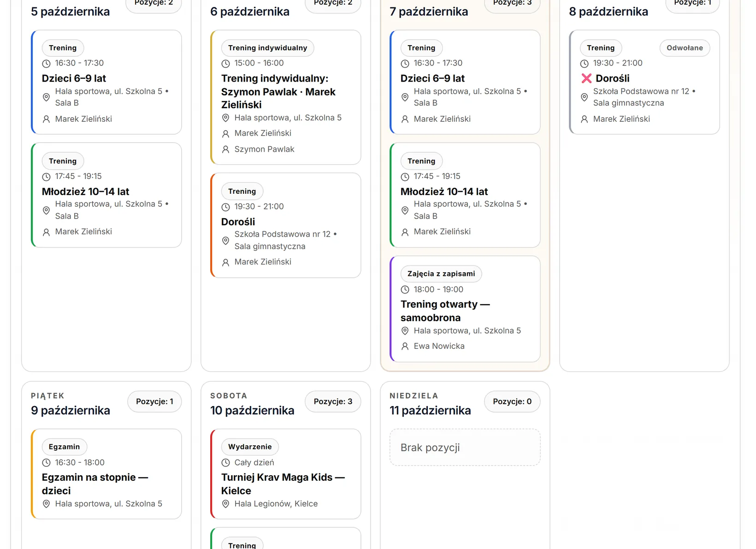Viewport: 756px width, 549px height.
Task: Click the Egzamin tag on Friday card
Action: click(x=64, y=447)
